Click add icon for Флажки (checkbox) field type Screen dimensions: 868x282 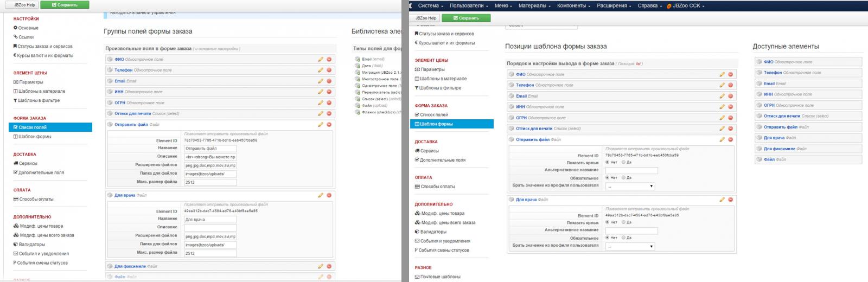(x=358, y=112)
